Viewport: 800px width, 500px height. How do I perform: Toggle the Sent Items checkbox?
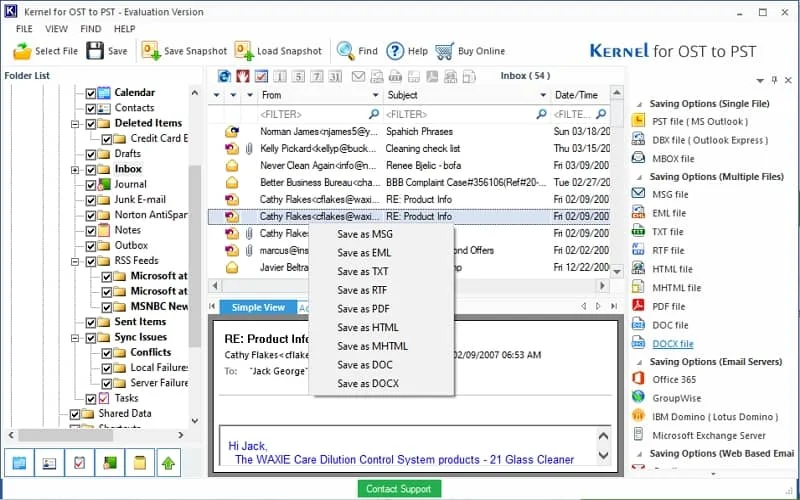click(x=90, y=322)
